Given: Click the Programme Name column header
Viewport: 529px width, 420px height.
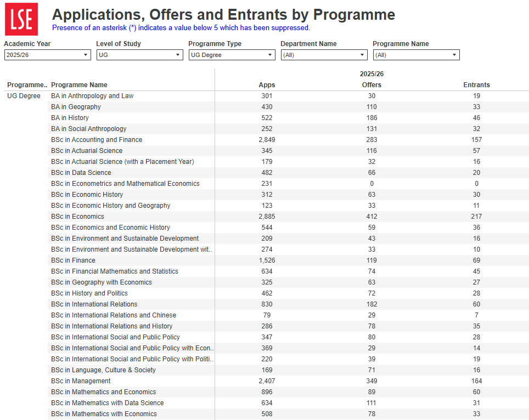Looking at the screenshot, I should tap(79, 85).
